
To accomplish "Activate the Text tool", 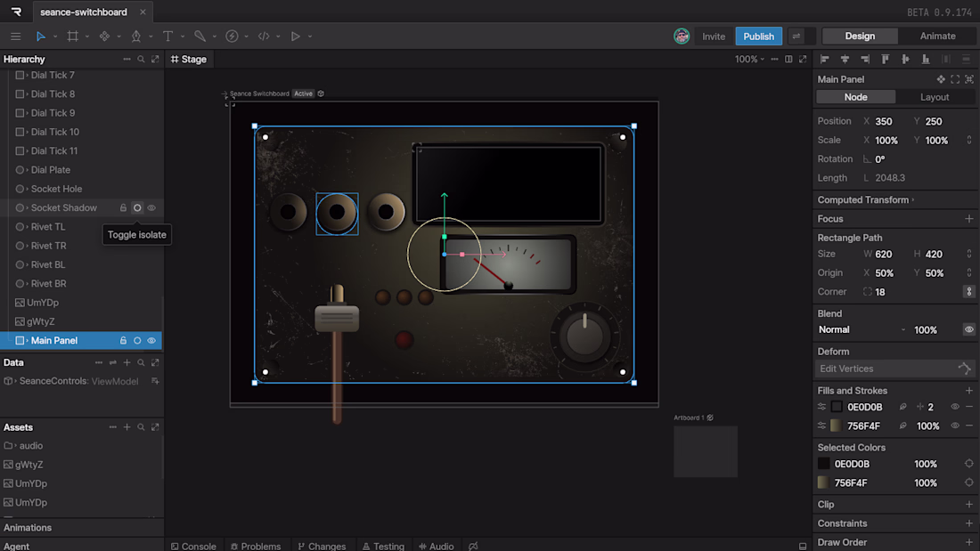I will coord(167,36).
